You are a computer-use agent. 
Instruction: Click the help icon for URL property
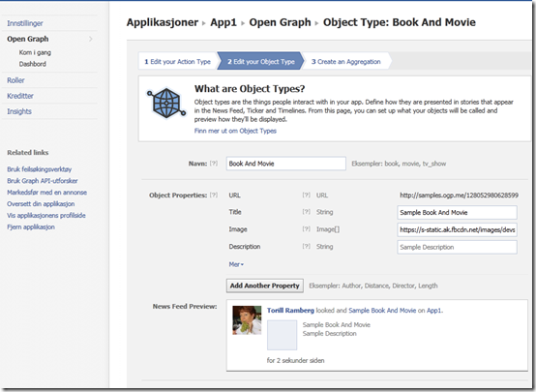click(x=307, y=195)
